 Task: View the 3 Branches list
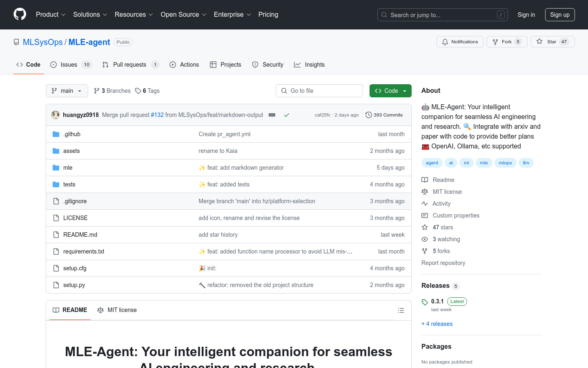coord(112,91)
